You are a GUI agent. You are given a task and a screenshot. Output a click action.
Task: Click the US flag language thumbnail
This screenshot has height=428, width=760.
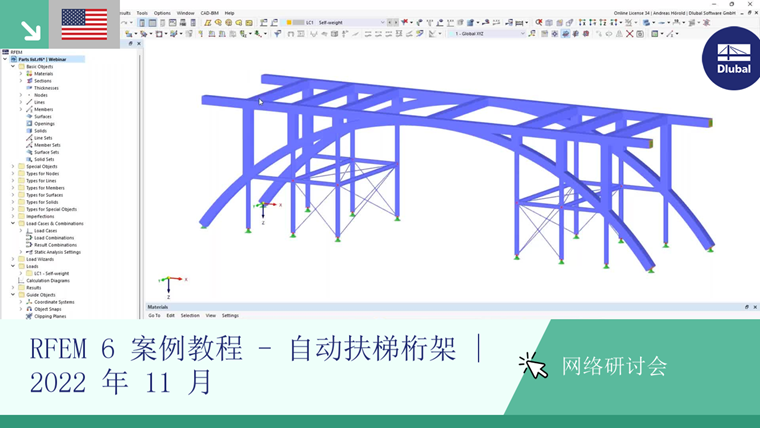tap(84, 24)
